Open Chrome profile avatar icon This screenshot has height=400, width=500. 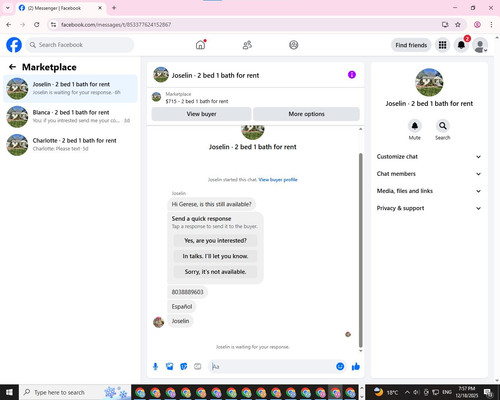[477, 25]
